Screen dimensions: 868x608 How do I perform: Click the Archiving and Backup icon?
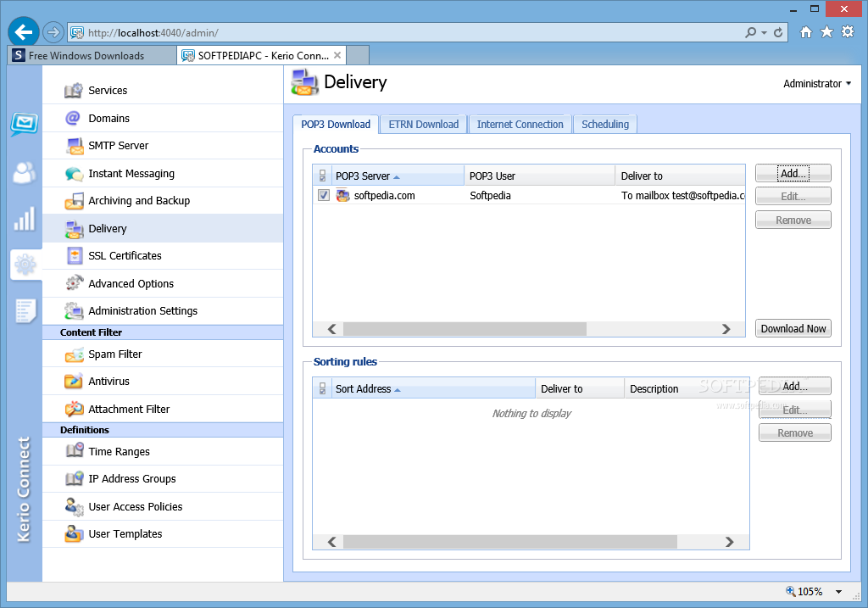[x=75, y=201]
